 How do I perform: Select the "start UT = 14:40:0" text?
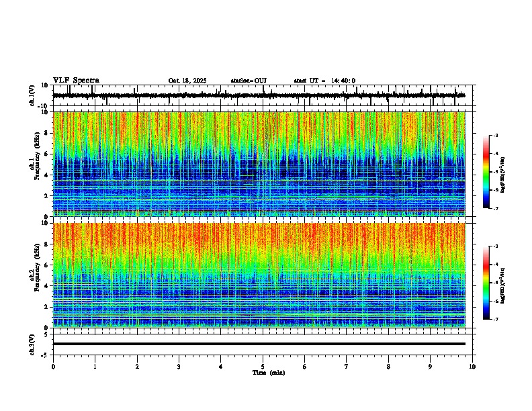tap(324, 81)
